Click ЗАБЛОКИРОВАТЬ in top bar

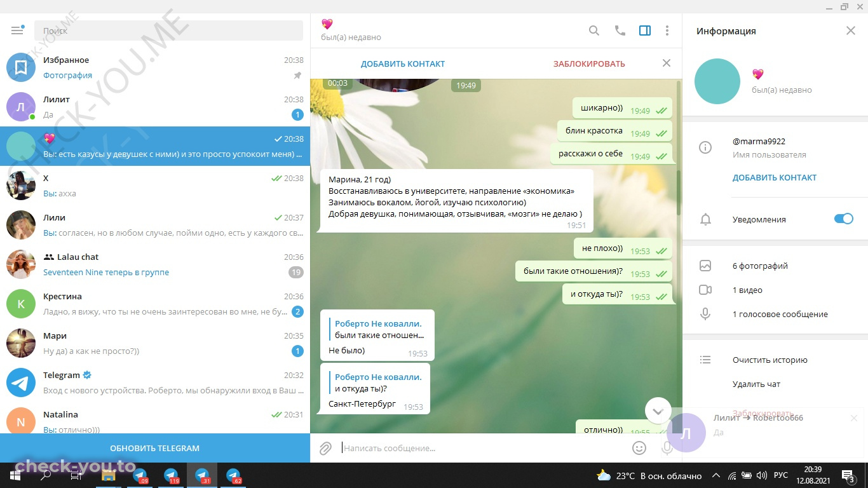point(589,64)
